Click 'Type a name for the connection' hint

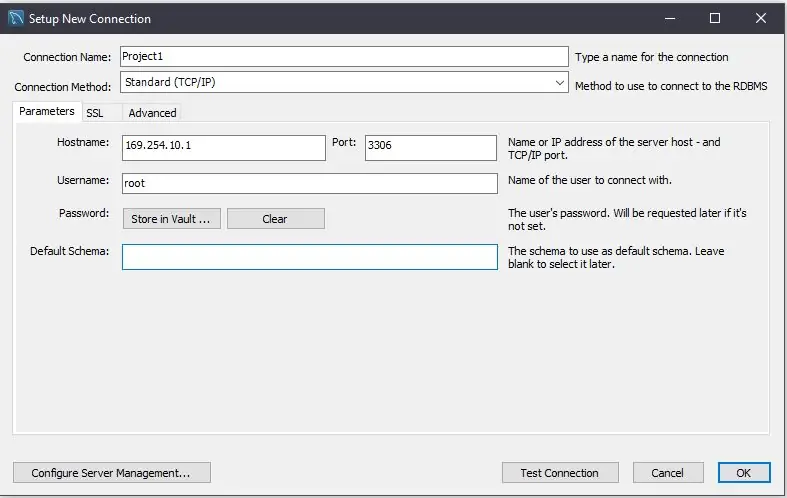point(651,57)
